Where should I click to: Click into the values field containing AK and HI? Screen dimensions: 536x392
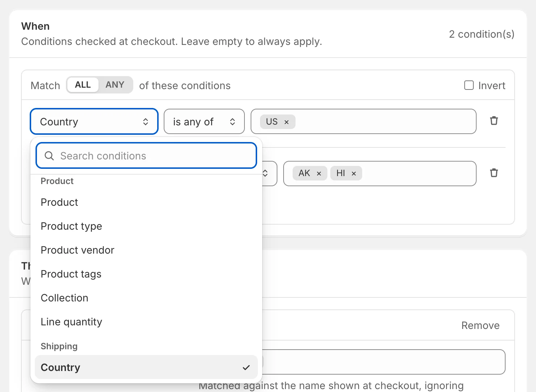coord(380,174)
